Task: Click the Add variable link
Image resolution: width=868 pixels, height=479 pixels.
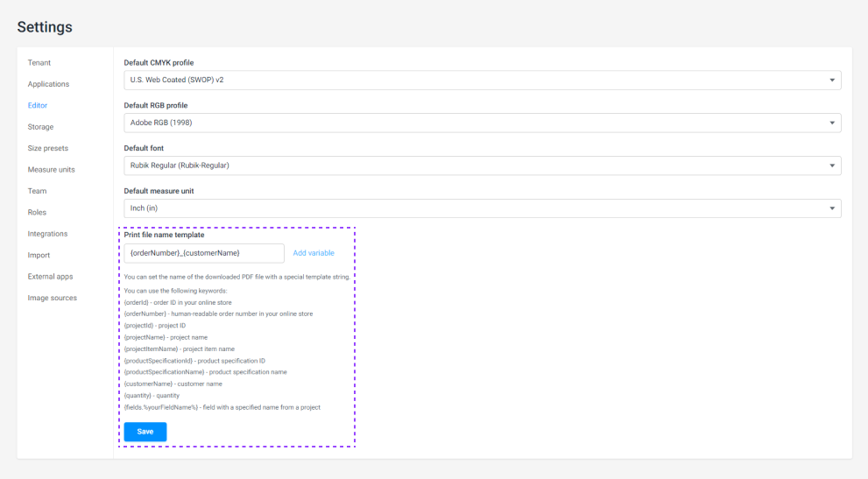Action: pos(314,253)
